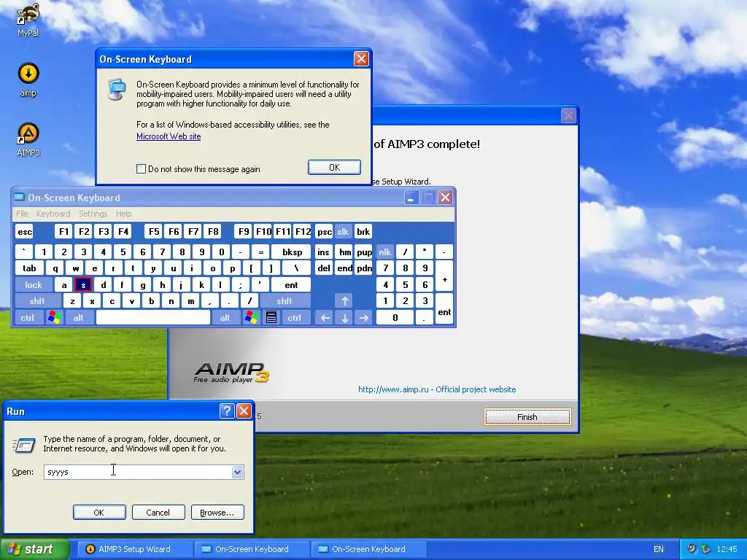This screenshot has height=560, width=747.
Task: Open the MyPal desktop shortcut
Action: pyautogui.click(x=28, y=19)
